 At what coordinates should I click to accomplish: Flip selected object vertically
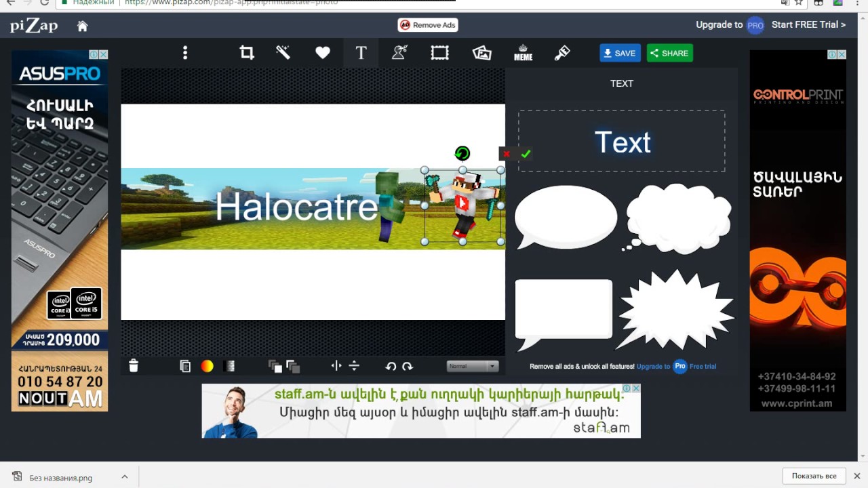(x=354, y=365)
